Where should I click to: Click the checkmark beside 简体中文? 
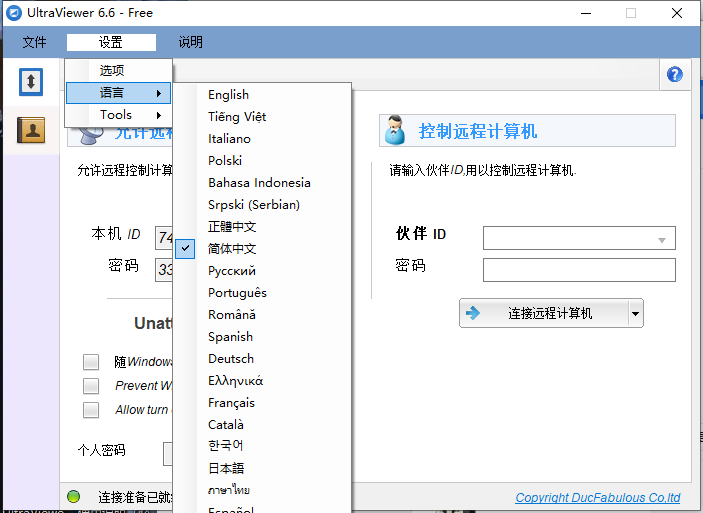tap(185, 248)
